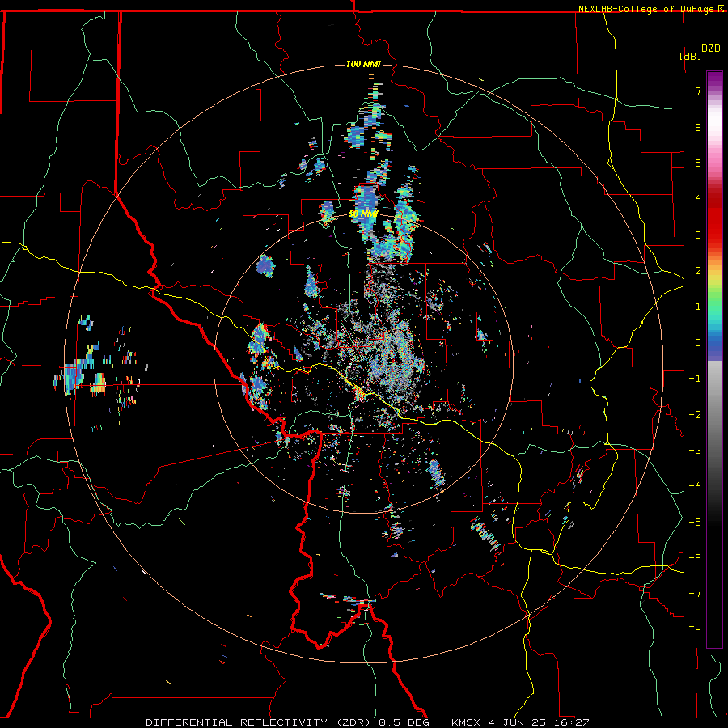Click the -7 value on the scale
Viewport: 728px width, 728px height.
(695, 594)
